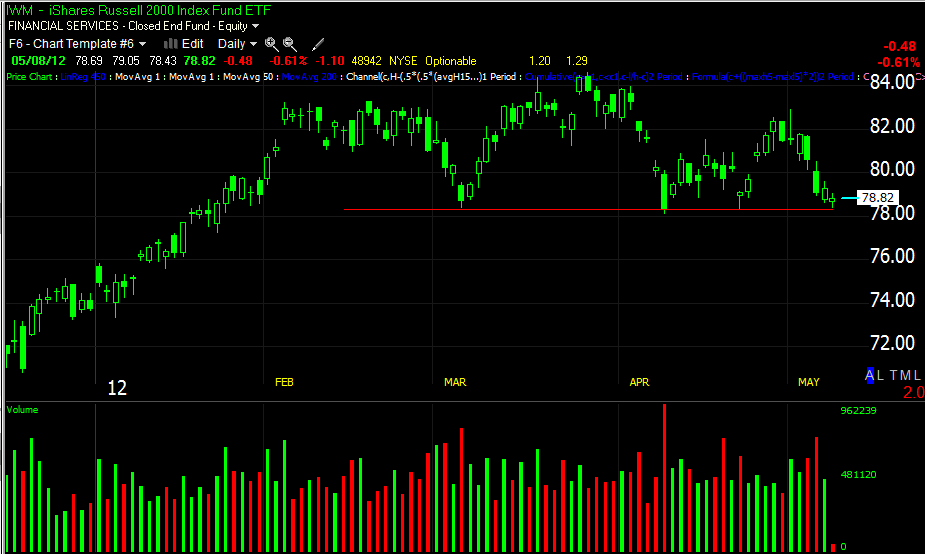Click the 962239 volume scale label
The width and height of the screenshot is (925, 554).
858,411
